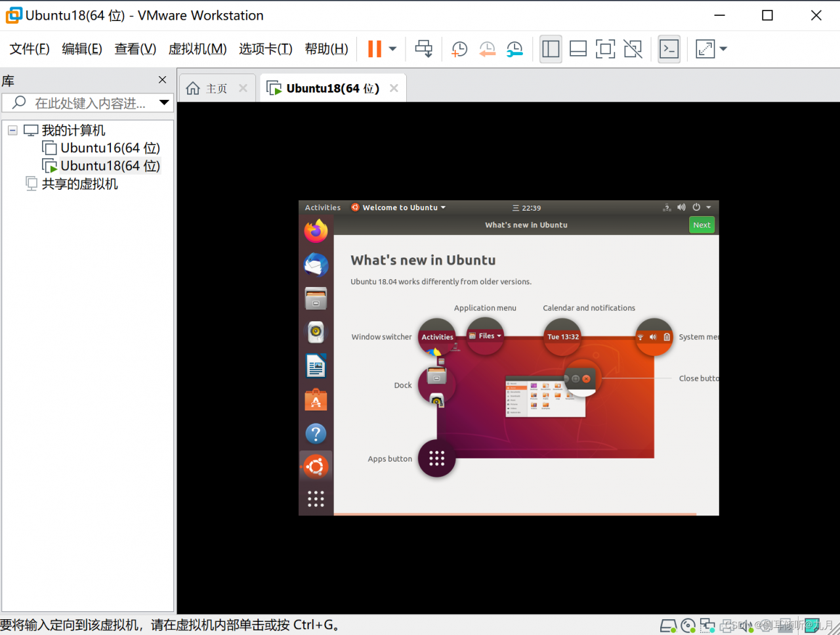This screenshot has width=840, height=635.
Task: Click the network adapter device status icon
Action: [x=707, y=625]
